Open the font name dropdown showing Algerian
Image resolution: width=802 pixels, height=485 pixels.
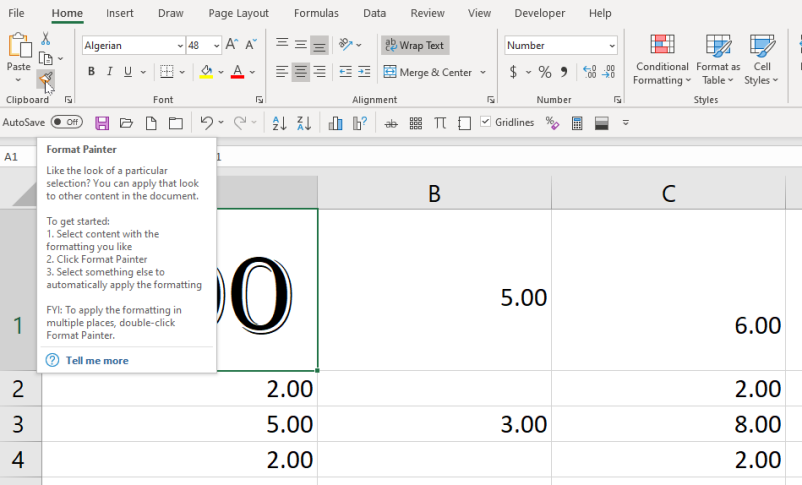(180, 46)
